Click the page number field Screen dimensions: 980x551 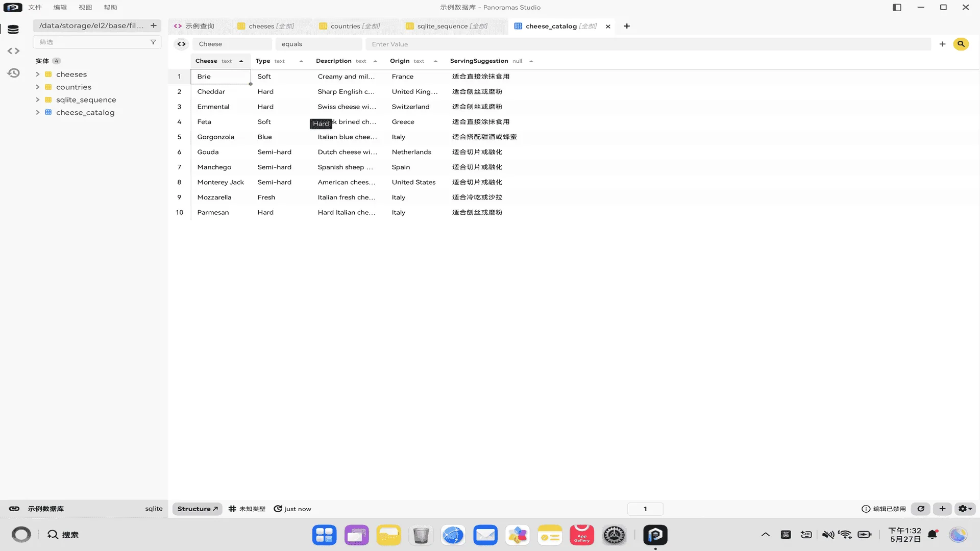pos(645,509)
